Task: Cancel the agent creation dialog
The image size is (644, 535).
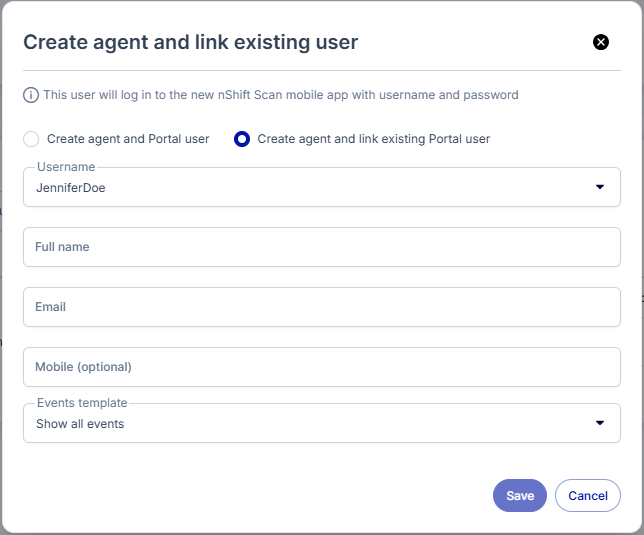Action: pyautogui.click(x=588, y=496)
